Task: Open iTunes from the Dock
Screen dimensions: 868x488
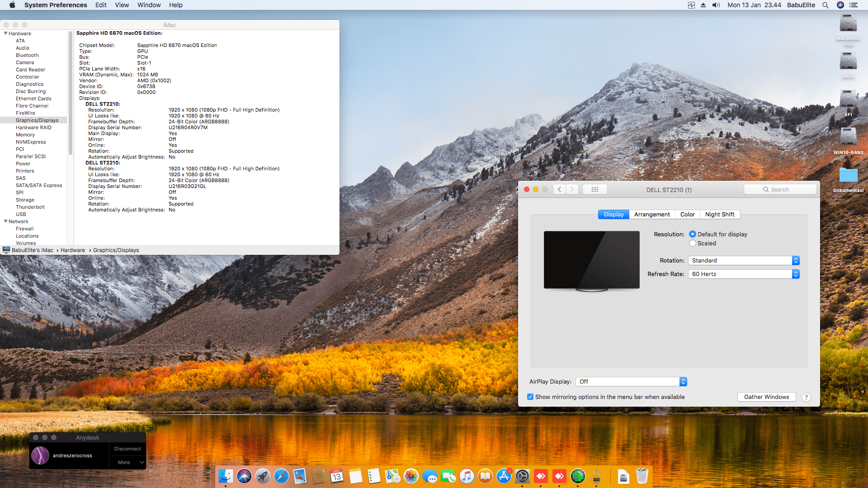Action: (467, 476)
